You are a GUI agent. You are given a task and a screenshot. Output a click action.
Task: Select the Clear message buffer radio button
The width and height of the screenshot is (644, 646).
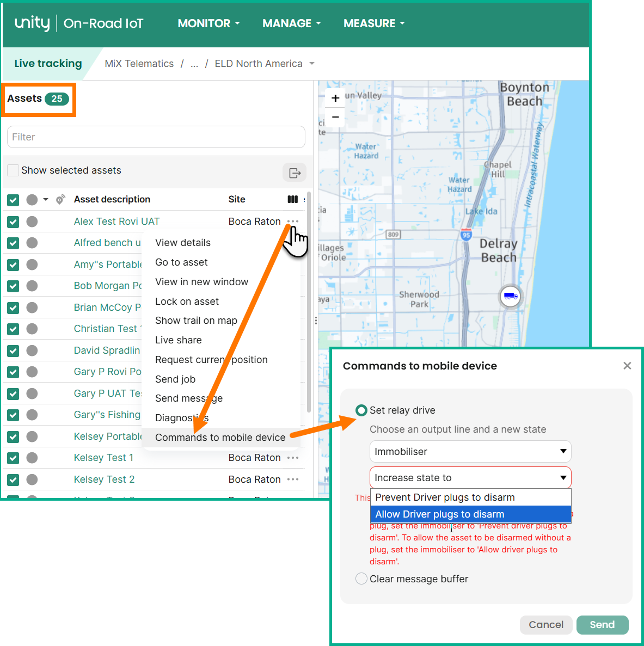(x=361, y=579)
